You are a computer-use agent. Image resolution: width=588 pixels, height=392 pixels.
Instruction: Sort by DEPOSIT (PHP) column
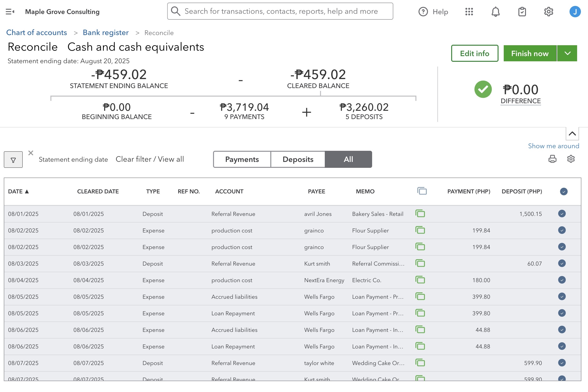[522, 192]
